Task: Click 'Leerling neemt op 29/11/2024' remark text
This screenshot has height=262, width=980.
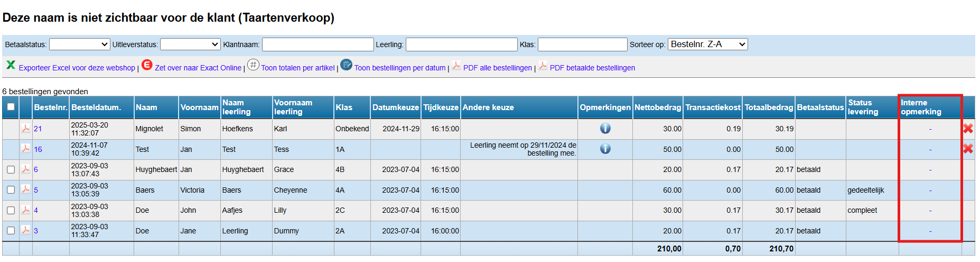Action: pyautogui.click(x=523, y=149)
